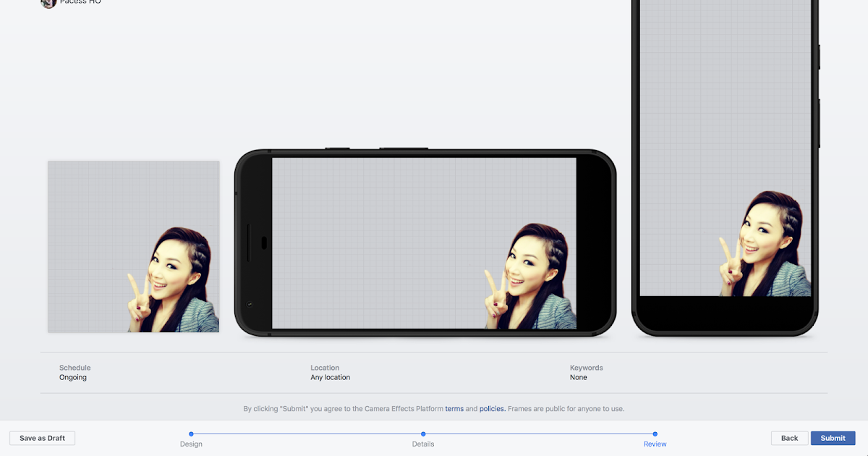Screen dimensions: 868x456
Task: Open the policies link
Action: [492, 408]
